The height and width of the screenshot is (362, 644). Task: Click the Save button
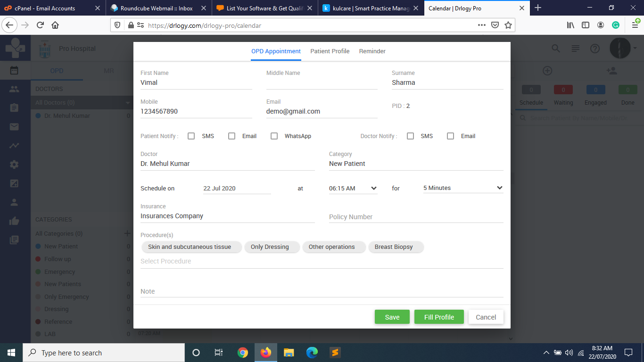point(392,317)
